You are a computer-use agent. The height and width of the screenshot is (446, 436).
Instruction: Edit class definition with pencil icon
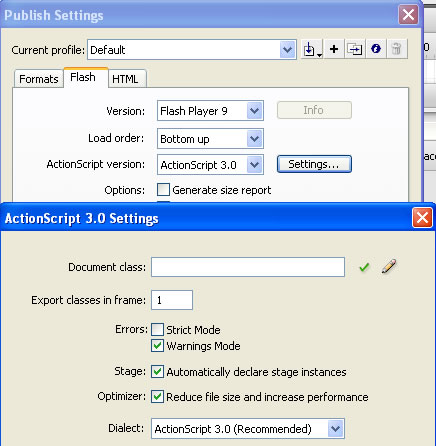(389, 266)
